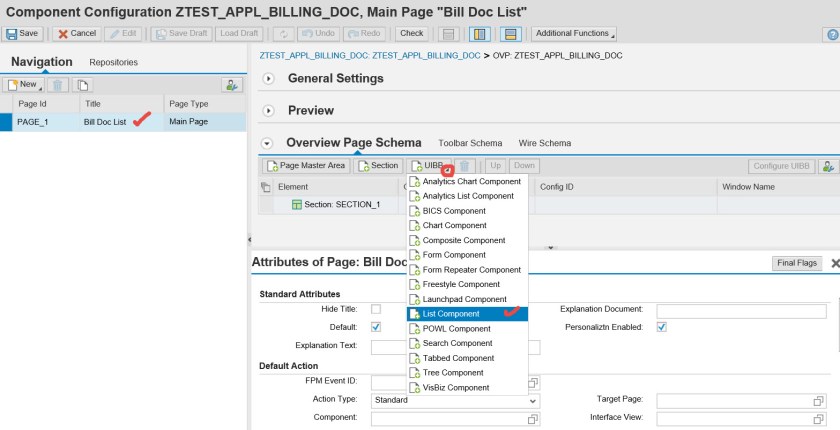Switch to the Wire Schema tab
The image size is (840, 430).
pos(544,144)
